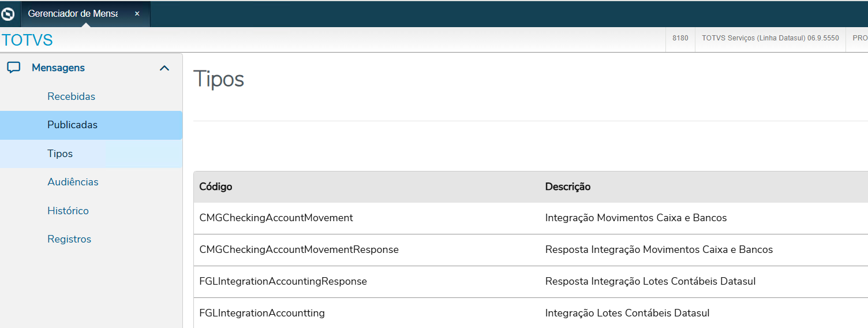Open the Recebidas messages page

coord(71,96)
